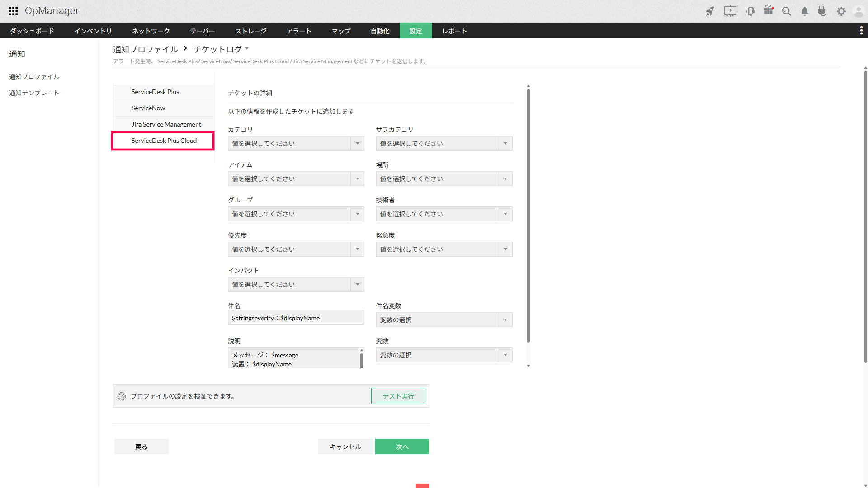Click into the 件名 text field
Viewport: 868px width, 488px height.
296,318
